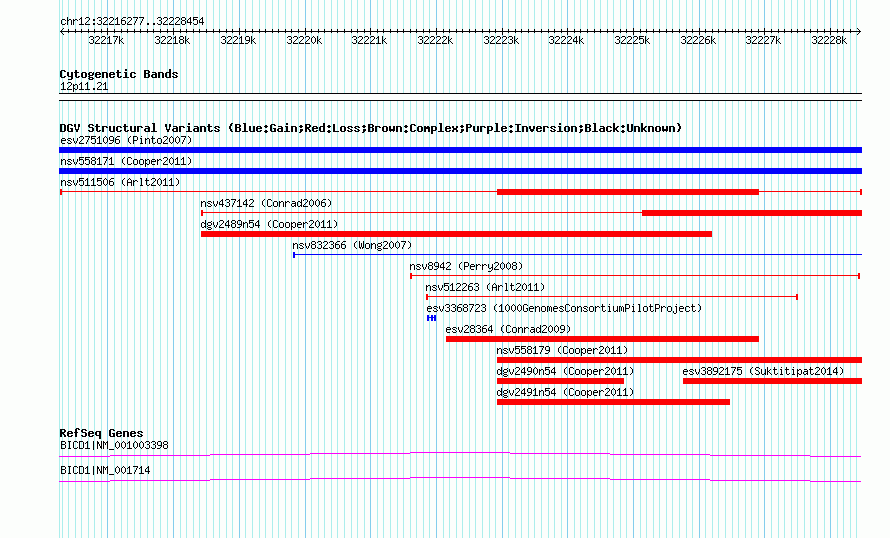Click the nsv8942 (Perry2008) label
Screen dimensions: 890x538
click(466, 266)
